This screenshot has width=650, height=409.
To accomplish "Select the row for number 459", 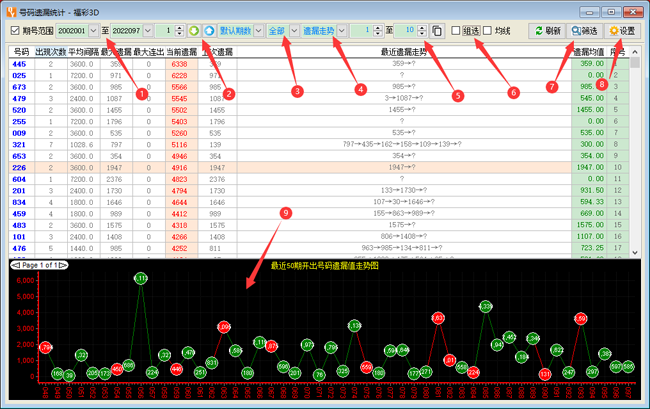I will coord(319,214).
